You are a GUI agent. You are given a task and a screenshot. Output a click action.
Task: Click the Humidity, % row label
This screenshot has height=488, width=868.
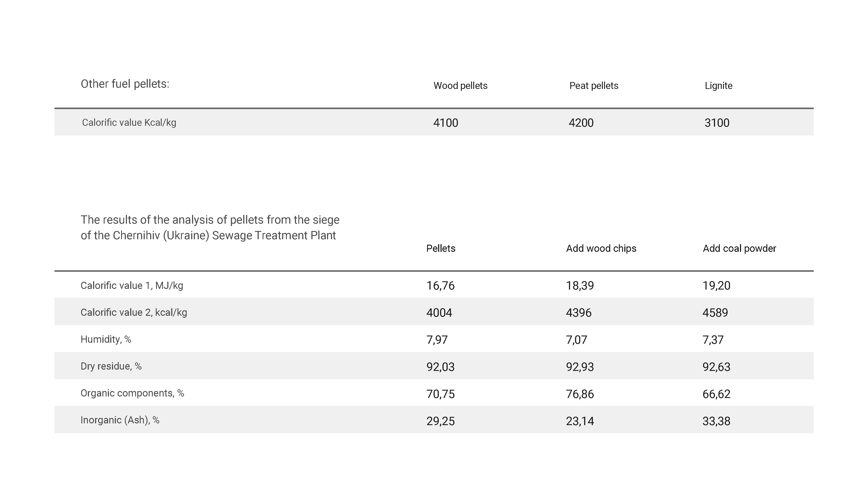[106, 339]
